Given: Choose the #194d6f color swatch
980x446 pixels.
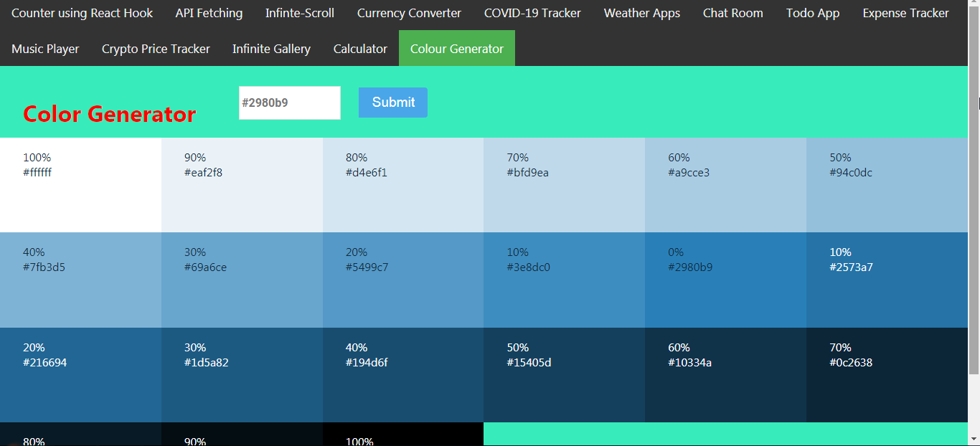Looking at the screenshot, I should (403, 375).
